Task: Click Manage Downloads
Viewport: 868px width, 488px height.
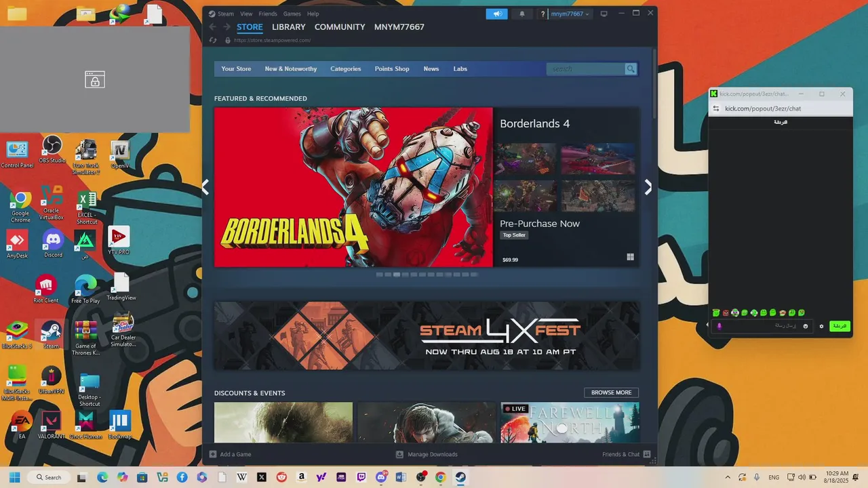Action: coord(427,454)
